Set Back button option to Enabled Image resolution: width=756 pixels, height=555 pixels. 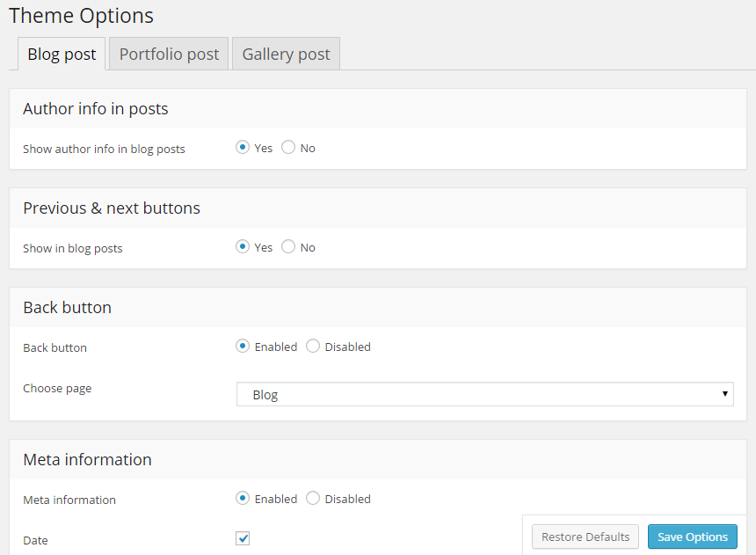[243, 347]
